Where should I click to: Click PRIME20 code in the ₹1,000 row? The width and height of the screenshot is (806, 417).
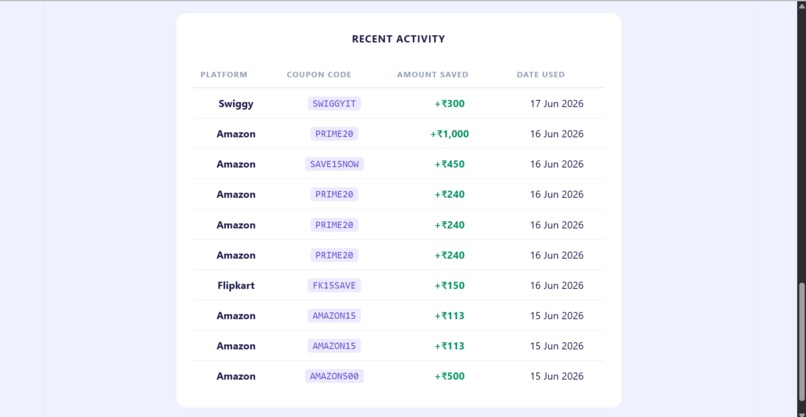pos(334,134)
